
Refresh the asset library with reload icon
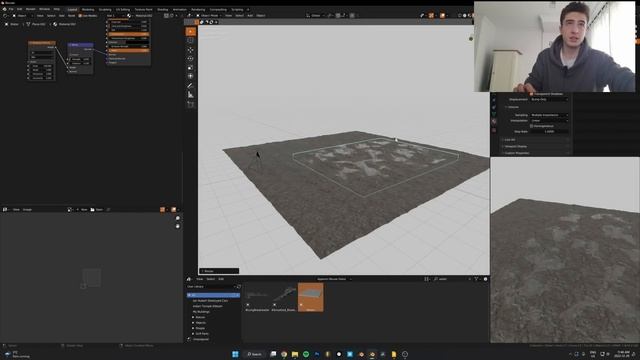tap(239, 287)
